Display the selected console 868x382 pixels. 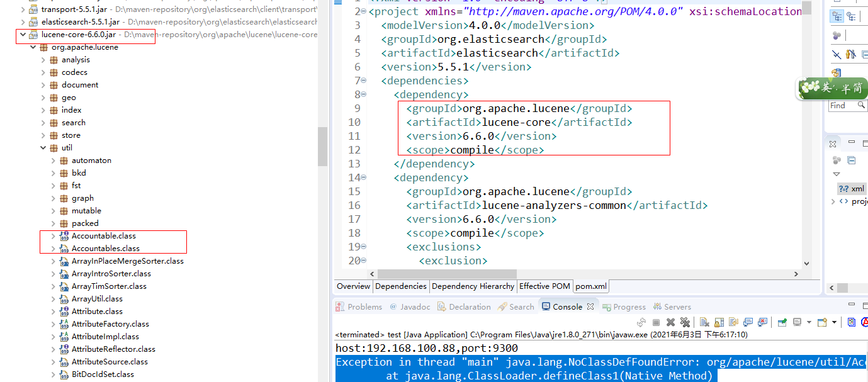(x=796, y=322)
